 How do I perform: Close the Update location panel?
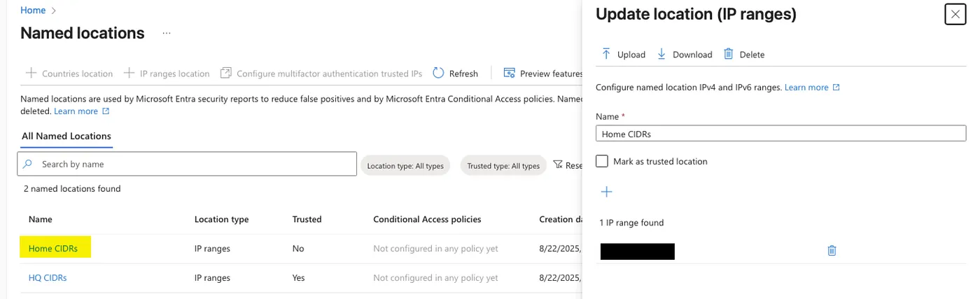click(x=955, y=14)
